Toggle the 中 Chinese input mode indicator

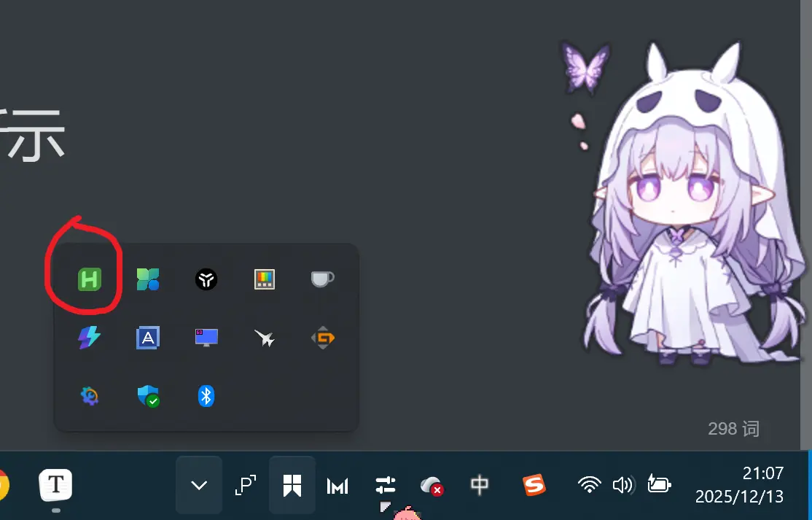(479, 485)
